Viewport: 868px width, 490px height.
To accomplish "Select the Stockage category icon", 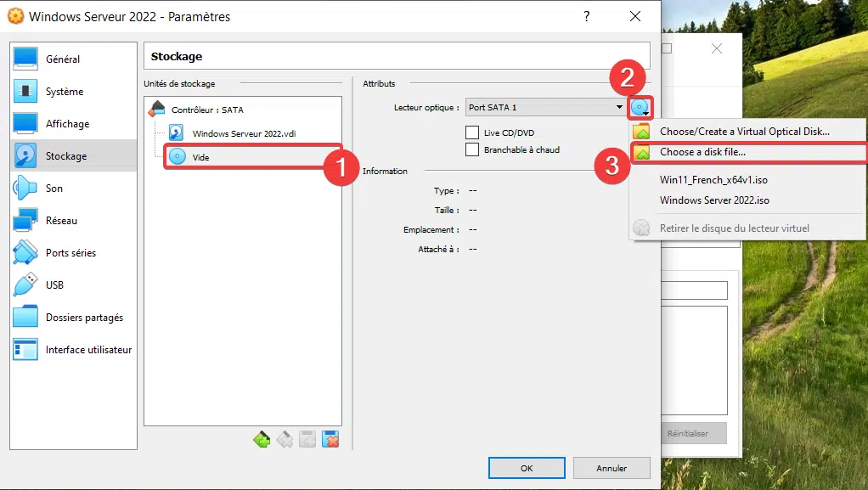I will pos(25,156).
